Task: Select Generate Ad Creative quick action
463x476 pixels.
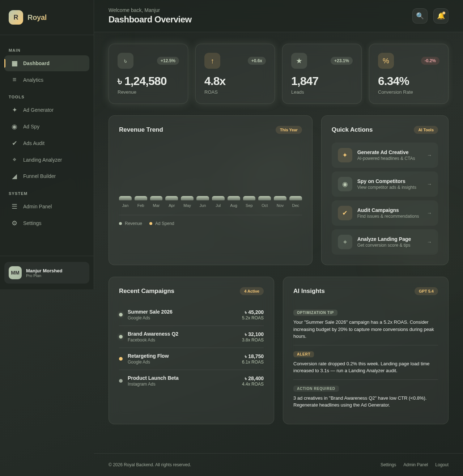Action: [385, 155]
